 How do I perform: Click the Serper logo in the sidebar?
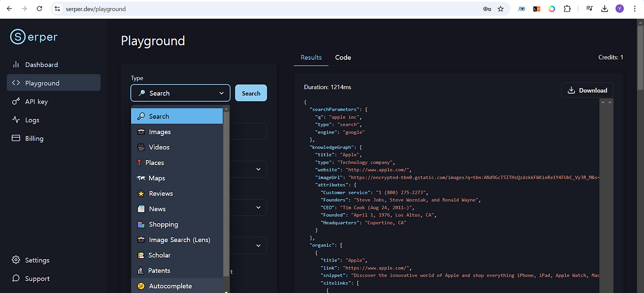33,37
